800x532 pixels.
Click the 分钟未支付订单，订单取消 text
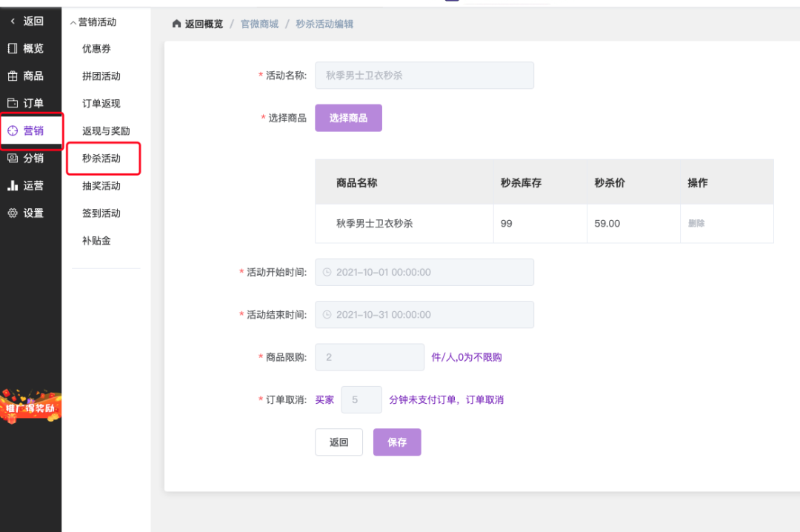447,400
